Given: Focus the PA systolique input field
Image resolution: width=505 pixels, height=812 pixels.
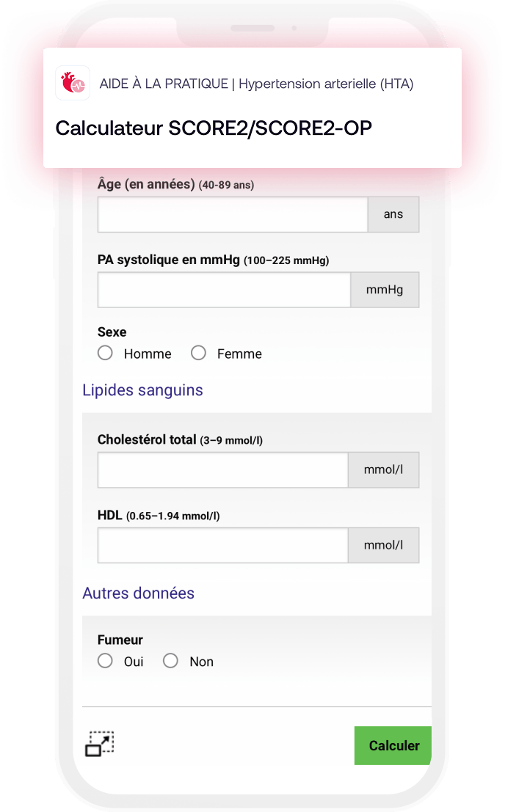Looking at the screenshot, I should pos(225,290).
